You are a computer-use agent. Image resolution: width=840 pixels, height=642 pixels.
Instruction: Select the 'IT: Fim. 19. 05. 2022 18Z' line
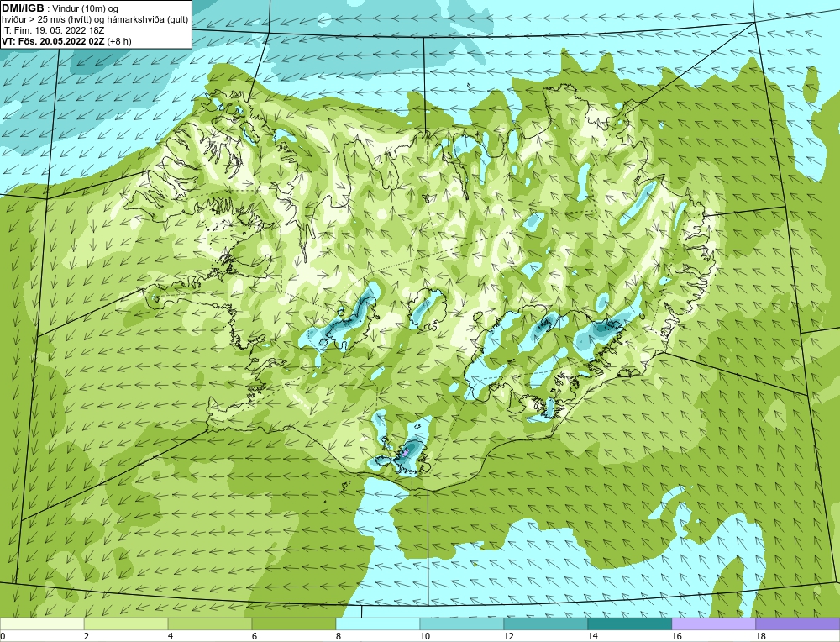(x=53, y=30)
